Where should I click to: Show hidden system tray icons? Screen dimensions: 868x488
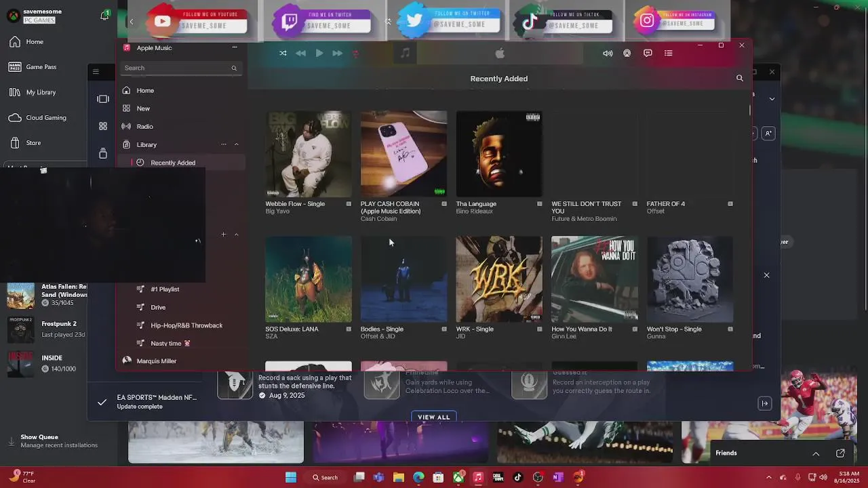pos(768,477)
